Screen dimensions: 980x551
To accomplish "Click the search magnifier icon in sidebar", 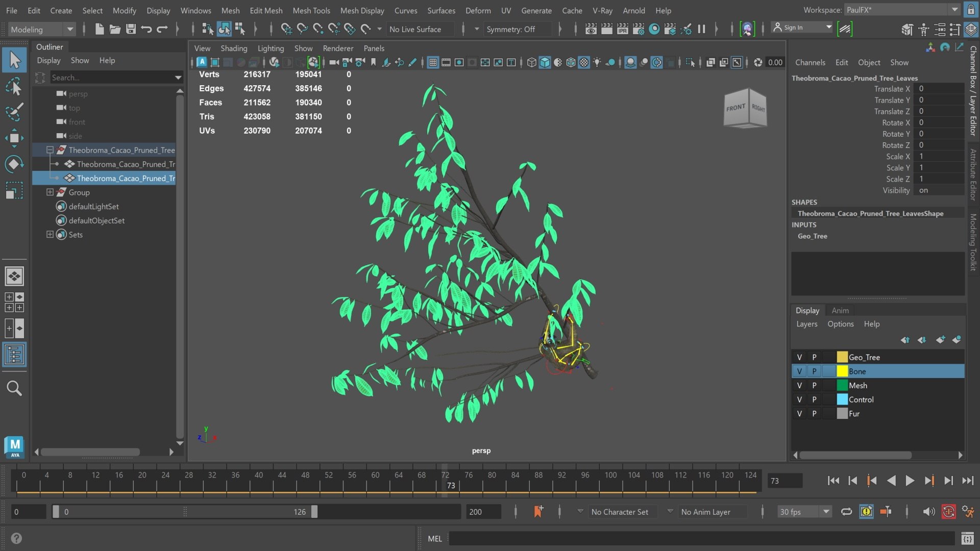I will [x=14, y=388].
